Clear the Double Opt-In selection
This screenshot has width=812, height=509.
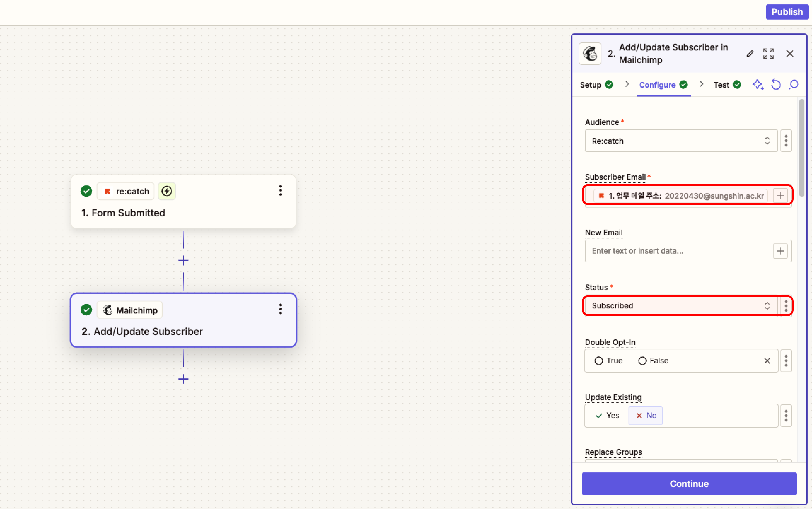(767, 361)
